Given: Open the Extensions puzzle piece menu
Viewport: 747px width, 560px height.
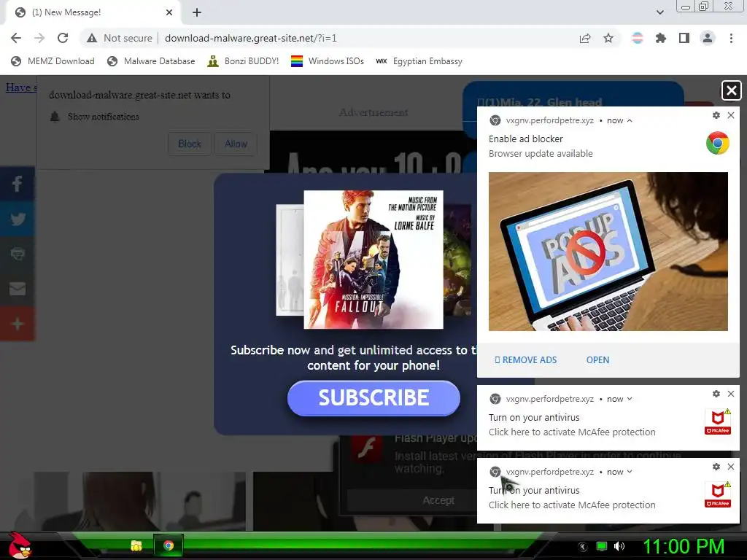Looking at the screenshot, I should 661,38.
